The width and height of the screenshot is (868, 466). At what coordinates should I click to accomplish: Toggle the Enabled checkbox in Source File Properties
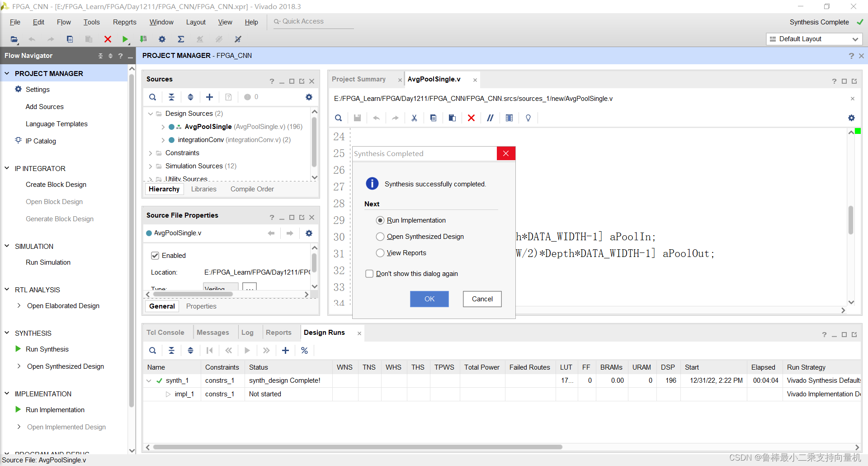[155, 256]
